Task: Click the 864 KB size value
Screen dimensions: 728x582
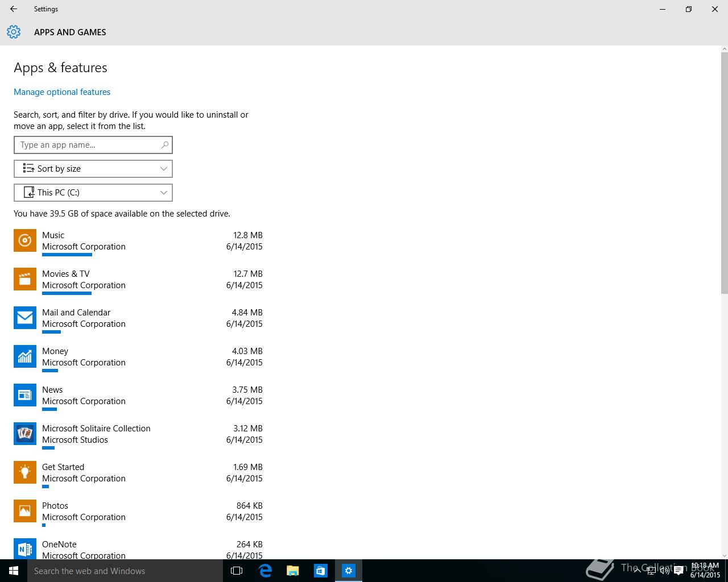Action: tap(249, 506)
